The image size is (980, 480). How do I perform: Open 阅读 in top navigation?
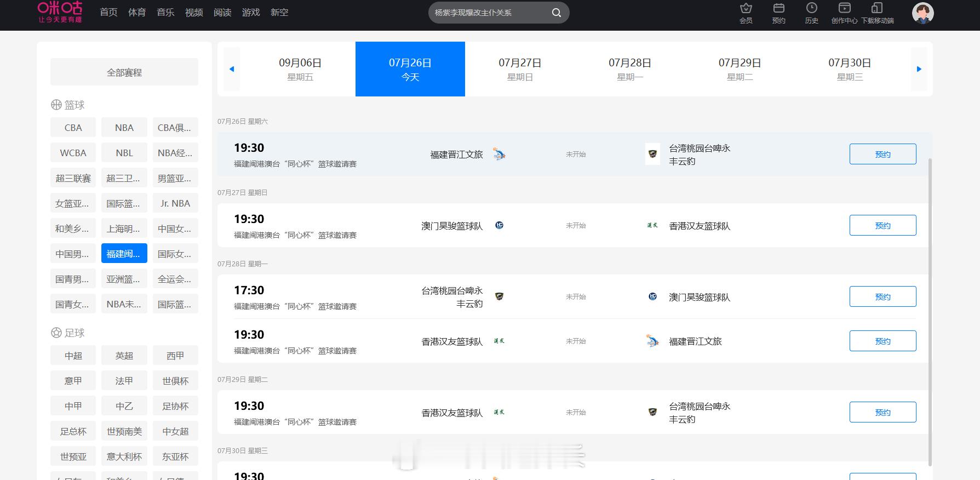point(222,12)
